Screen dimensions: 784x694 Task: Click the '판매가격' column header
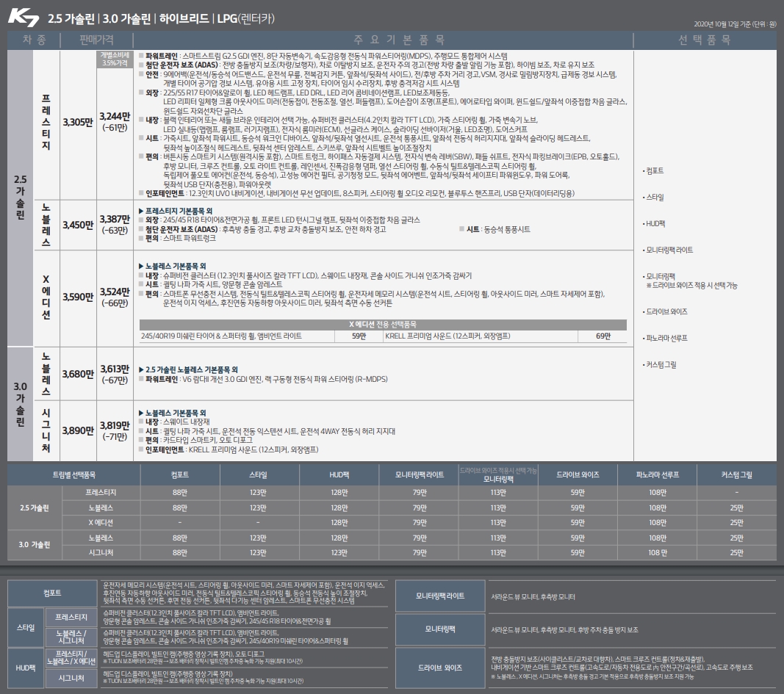[x=96, y=40]
